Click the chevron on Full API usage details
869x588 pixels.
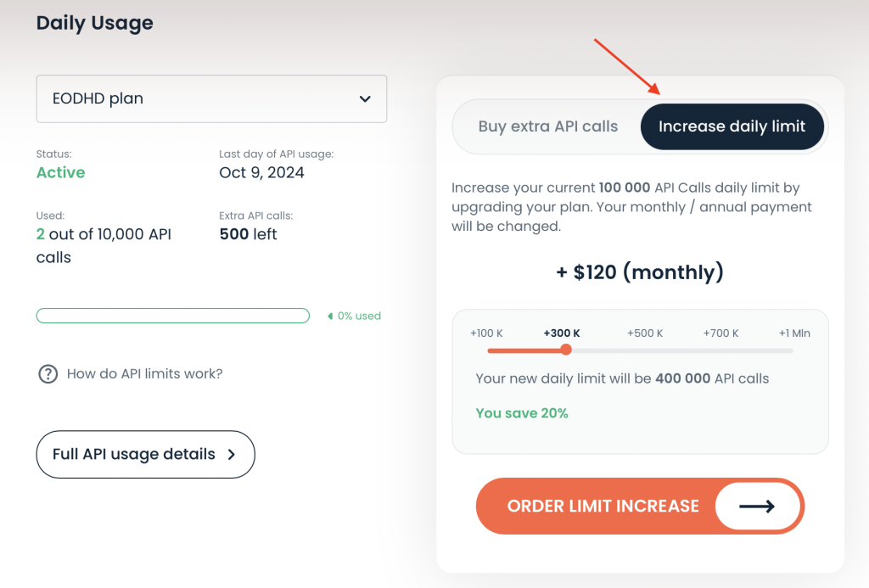tap(231, 454)
